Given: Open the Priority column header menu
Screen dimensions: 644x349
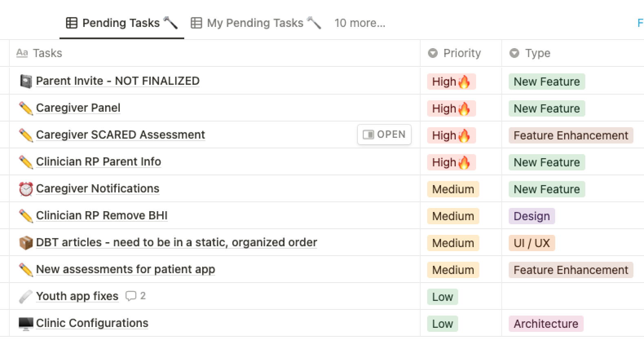Looking at the screenshot, I should pos(454,53).
